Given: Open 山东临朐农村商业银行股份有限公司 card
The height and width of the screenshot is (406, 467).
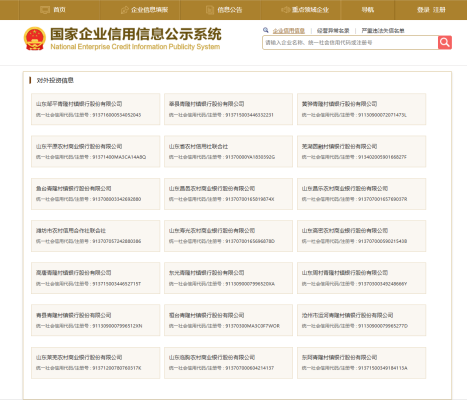Looking at the screenshot, I should coord(228,363).
